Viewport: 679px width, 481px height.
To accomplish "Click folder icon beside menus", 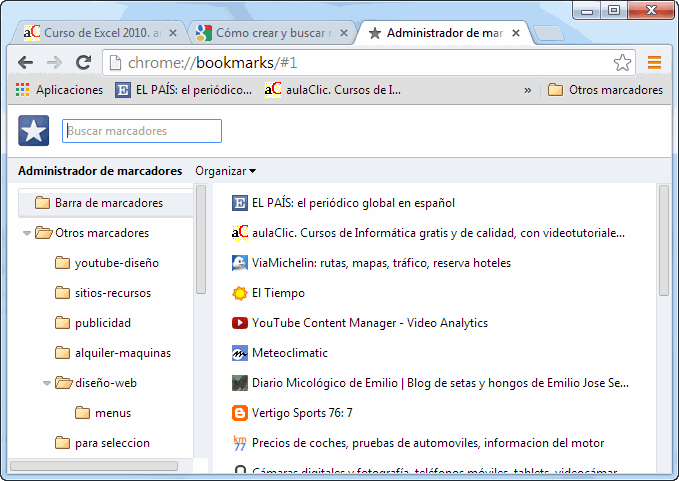I will 82,413.
